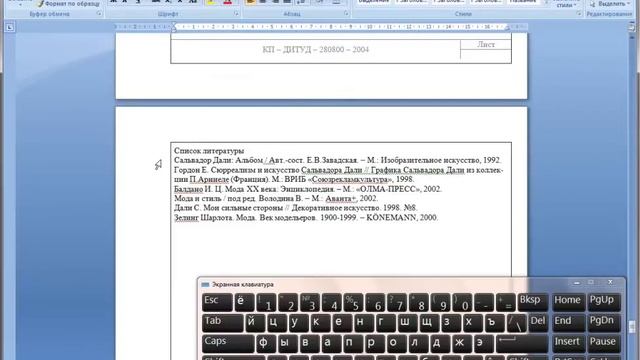640x360 pixels.
Task: Click the Home key on the on-screen keyboard
Action: [568, 302]
